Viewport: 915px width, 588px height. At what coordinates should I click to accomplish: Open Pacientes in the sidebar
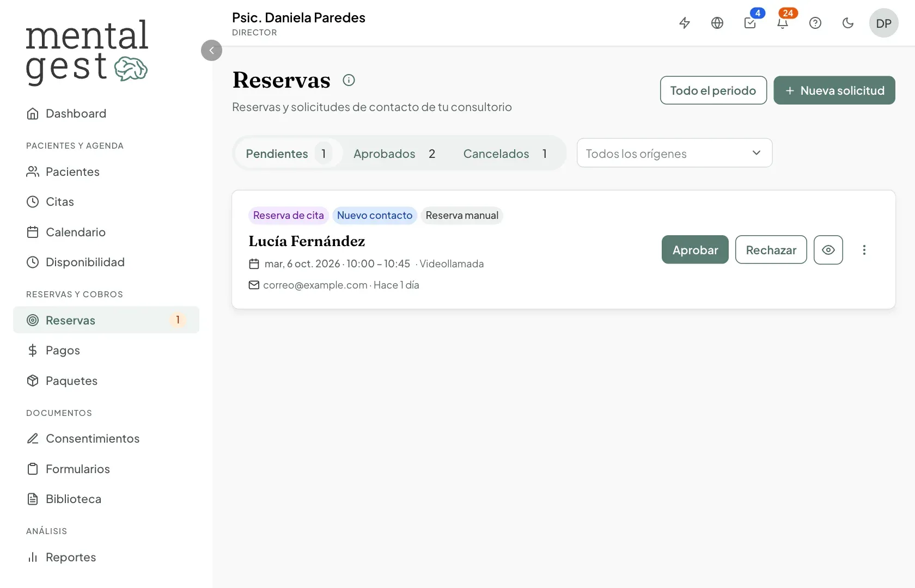pos(106,171)
